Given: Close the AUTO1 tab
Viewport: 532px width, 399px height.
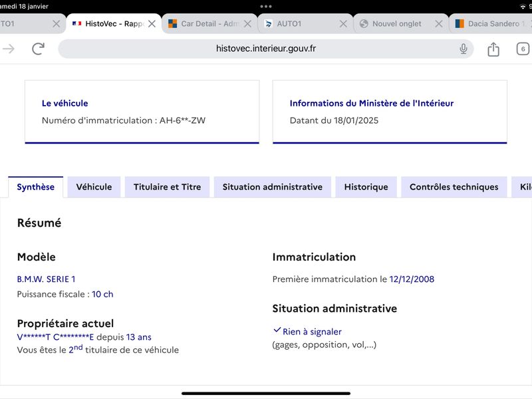Looking at the screenshot, I should [343, 24].
